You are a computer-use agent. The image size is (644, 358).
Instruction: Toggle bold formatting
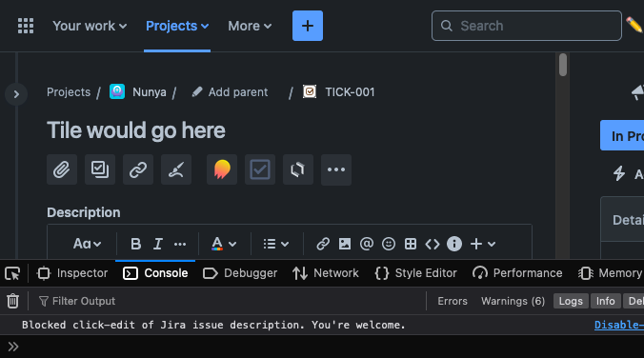[135, 244]
